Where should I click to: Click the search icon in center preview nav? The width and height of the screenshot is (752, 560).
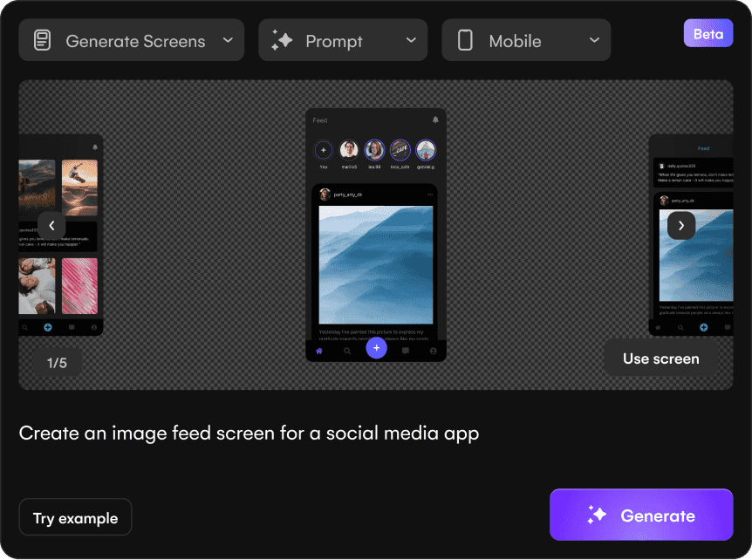tap(347, 351)
